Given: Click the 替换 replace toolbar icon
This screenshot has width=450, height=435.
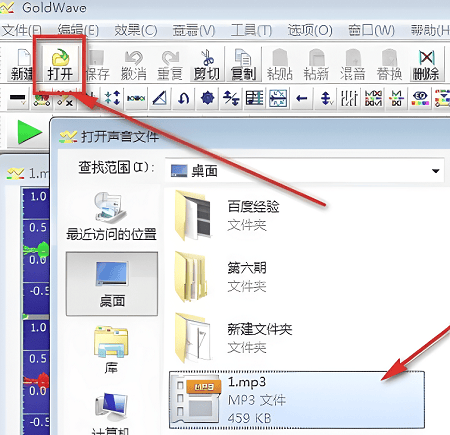Looking at the screenshot, I should (x=389, y=65).
